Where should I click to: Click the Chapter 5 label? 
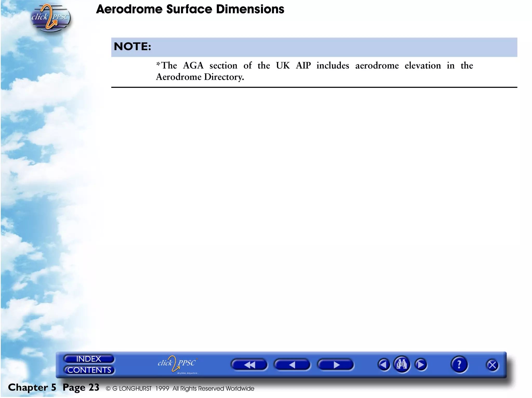click(x=32, y=387)
